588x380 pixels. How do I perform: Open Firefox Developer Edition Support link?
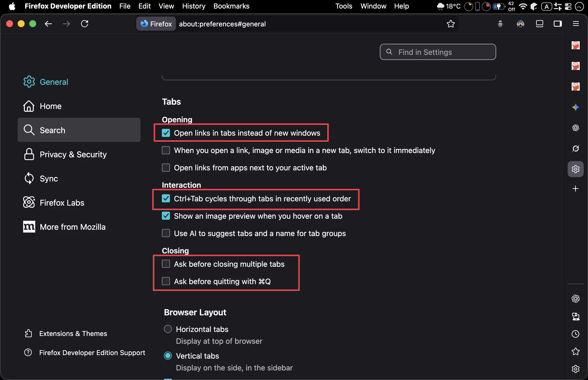coord(92,353)
